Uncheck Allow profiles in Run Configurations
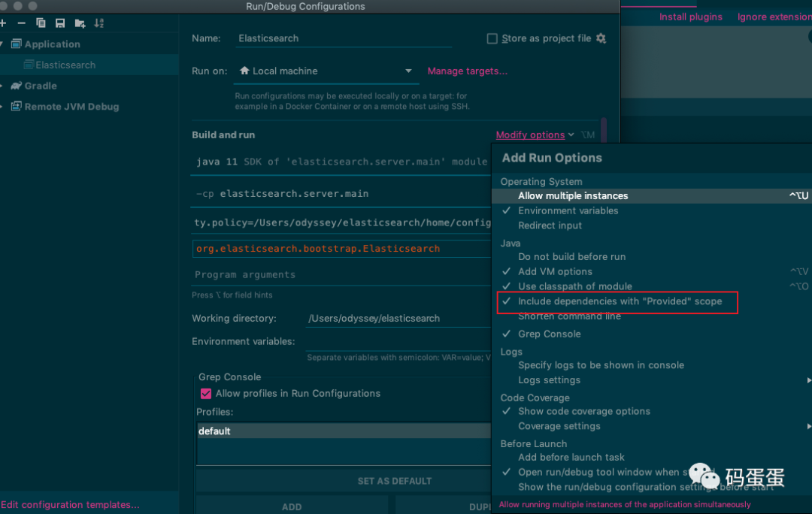This screenshot has height=514, width=812. pos(205,394)
